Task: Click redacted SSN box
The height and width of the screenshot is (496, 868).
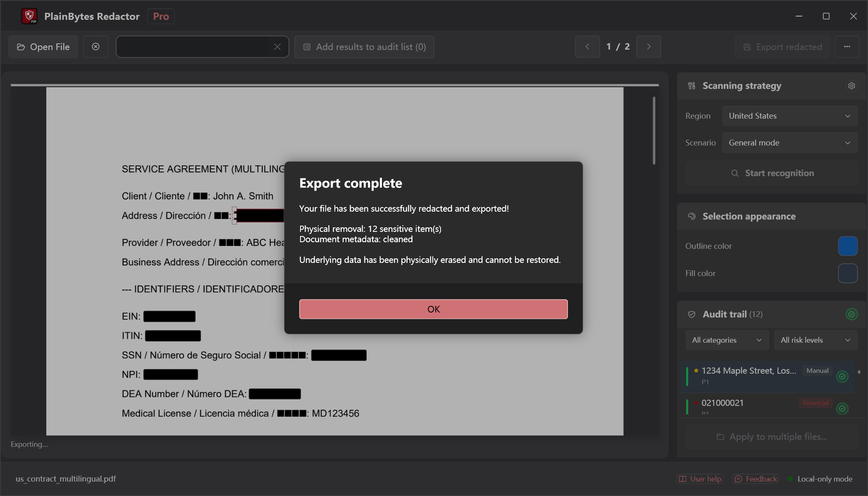Action: [x=339, y=355]
